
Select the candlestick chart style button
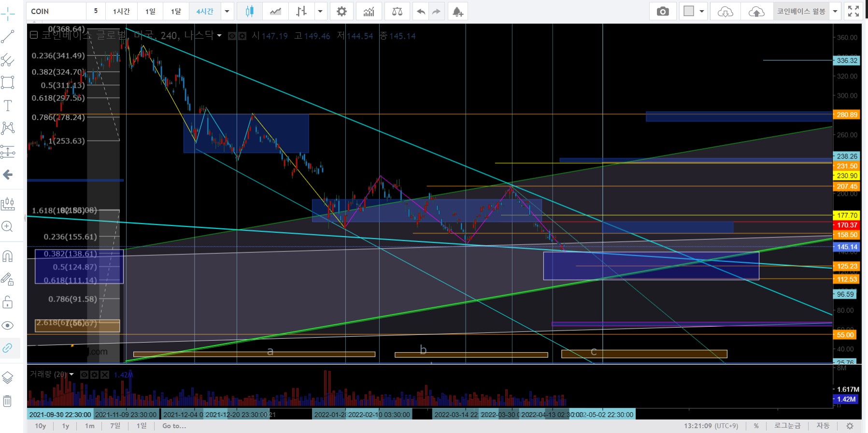pos(249,11)
